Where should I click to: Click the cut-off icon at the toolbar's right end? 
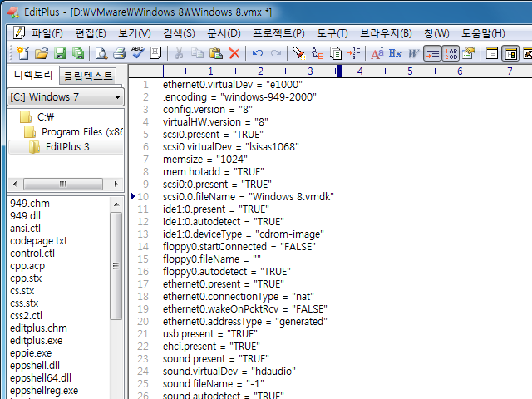527,53
